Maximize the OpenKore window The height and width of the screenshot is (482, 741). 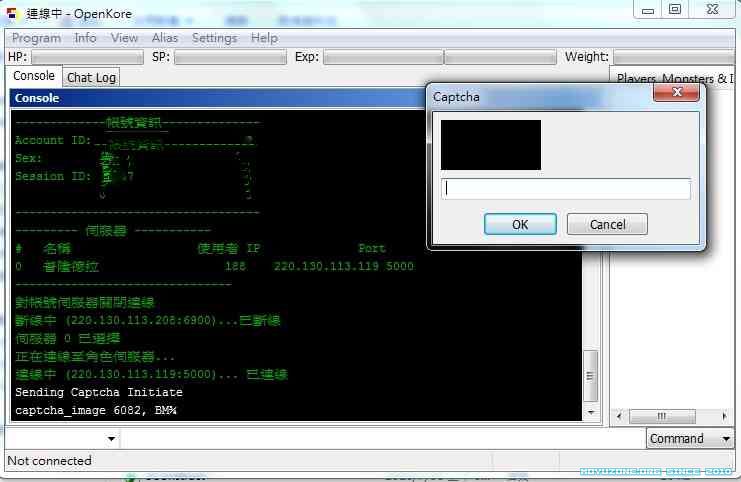click(675, 9)
